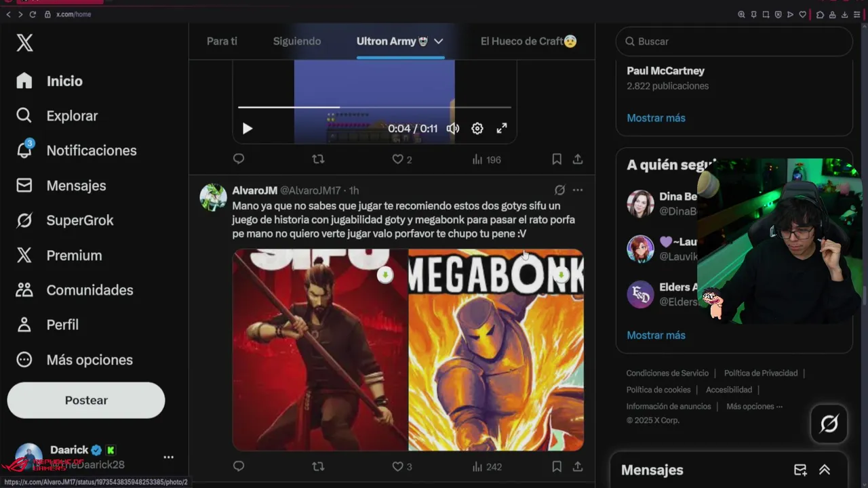This screenshot has width=868, height=488.
Task: Switch to El Hueco de Craft tab
Action: [x=528, y=41]
